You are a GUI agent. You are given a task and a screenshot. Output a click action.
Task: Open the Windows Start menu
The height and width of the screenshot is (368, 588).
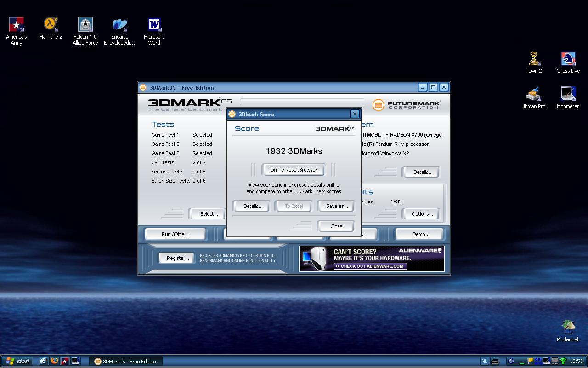(17, 361)
